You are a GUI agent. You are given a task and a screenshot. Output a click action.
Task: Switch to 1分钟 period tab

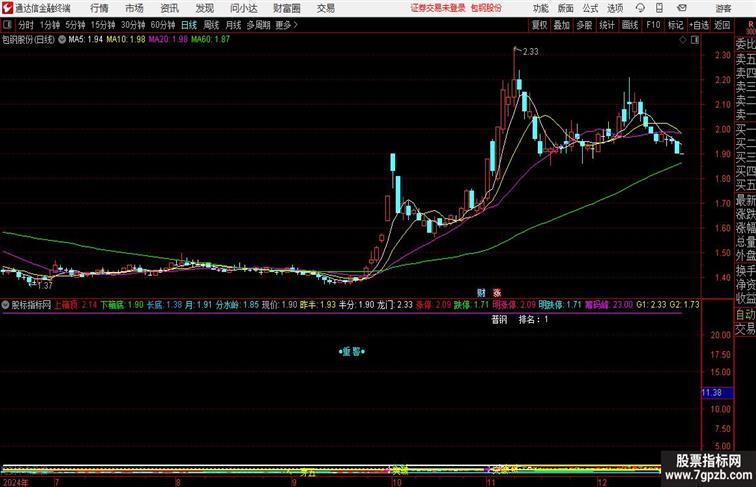coord(50,25)
